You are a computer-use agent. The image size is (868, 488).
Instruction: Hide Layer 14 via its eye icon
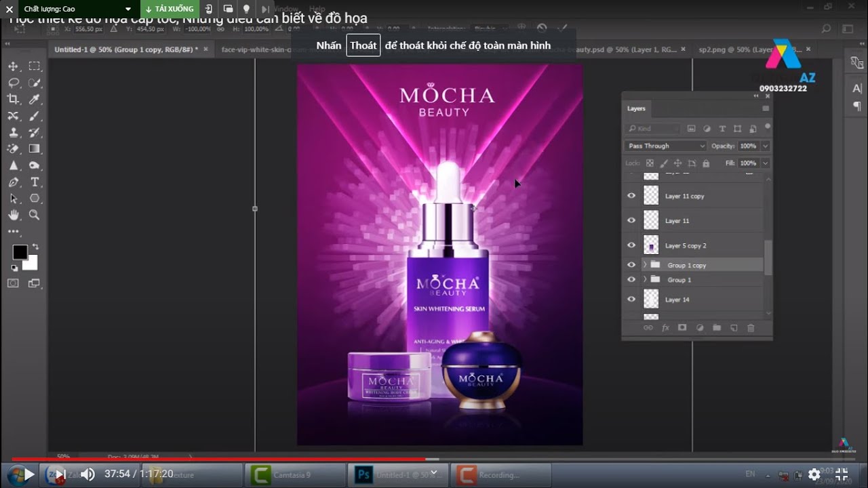coord(631,299)
